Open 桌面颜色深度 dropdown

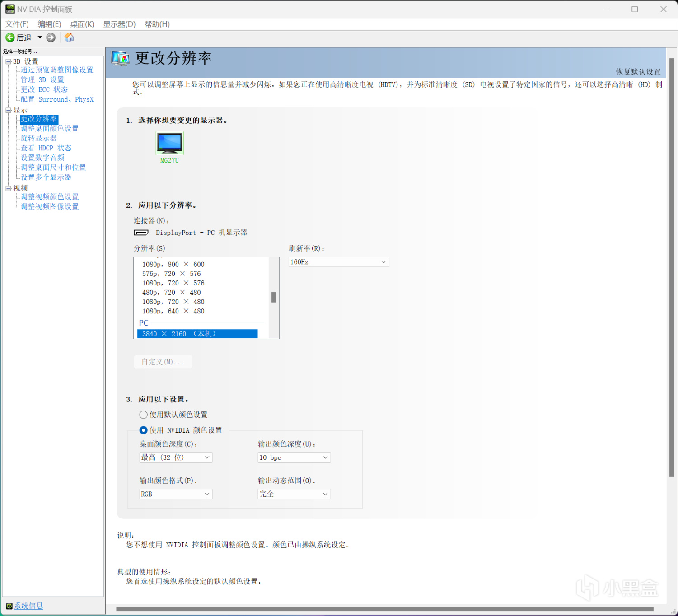[x=176, y=457]
